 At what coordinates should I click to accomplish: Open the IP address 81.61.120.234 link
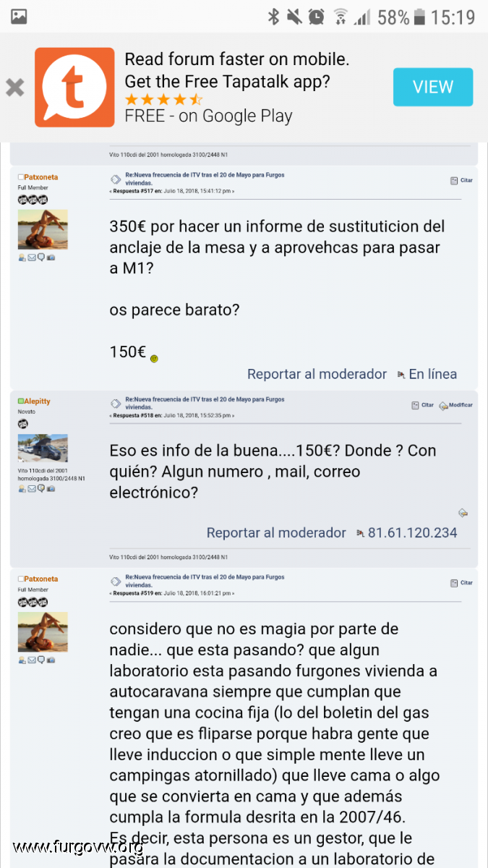pos(412,533)
